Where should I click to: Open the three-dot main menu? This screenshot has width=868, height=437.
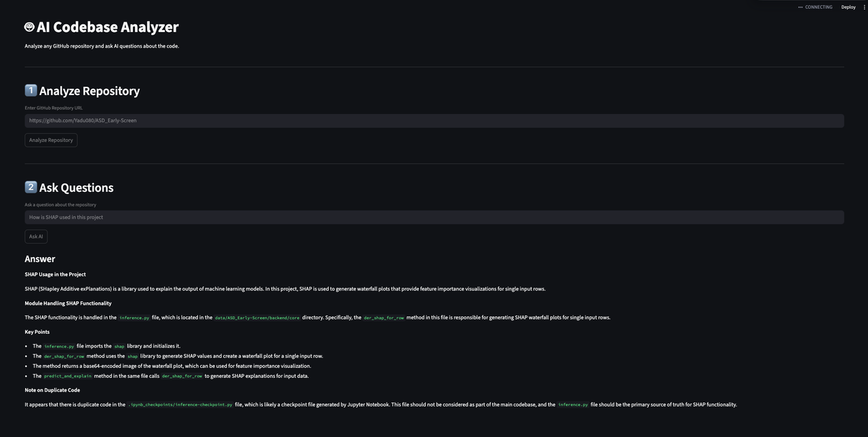pos(864,7)
